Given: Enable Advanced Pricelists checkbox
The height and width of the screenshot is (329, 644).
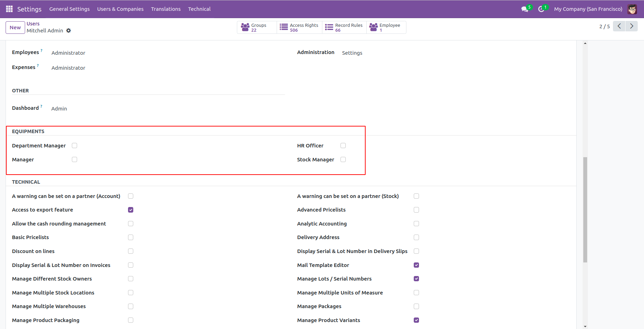Looking at the screenshot, I should tap(416, 210).
